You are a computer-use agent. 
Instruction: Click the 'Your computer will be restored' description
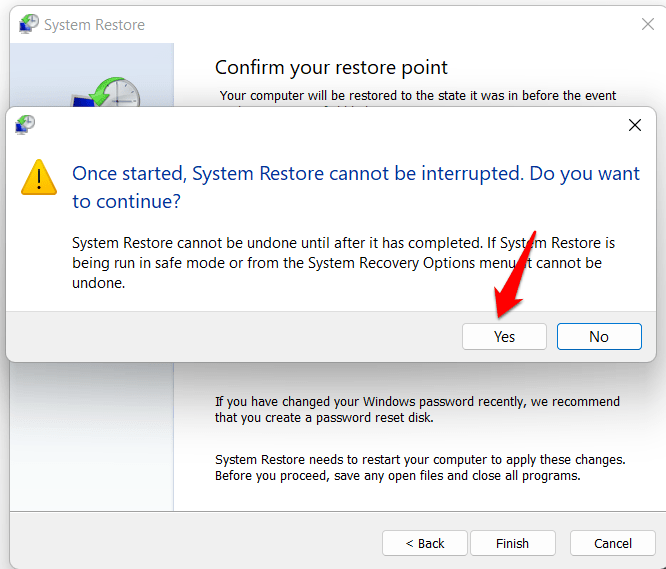pos(418,96)
